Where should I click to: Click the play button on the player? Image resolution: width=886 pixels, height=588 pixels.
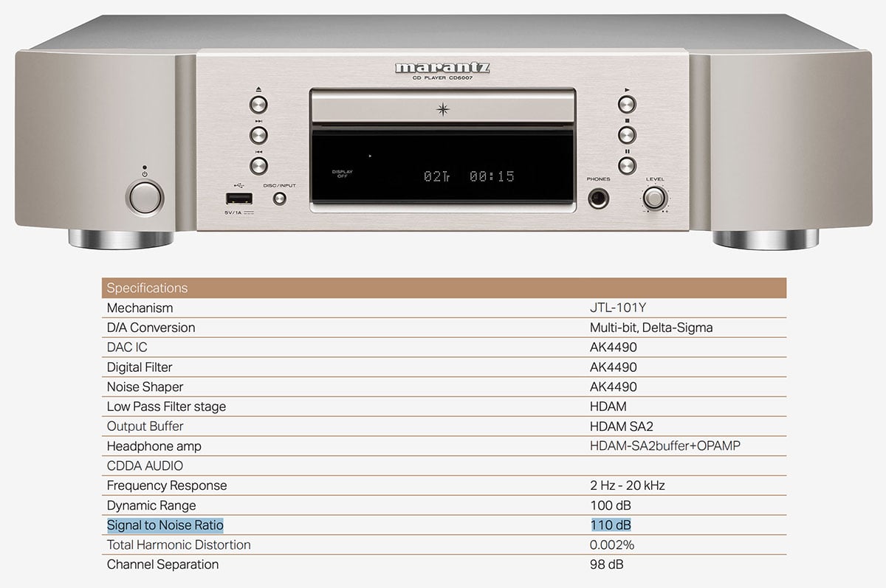627,103
